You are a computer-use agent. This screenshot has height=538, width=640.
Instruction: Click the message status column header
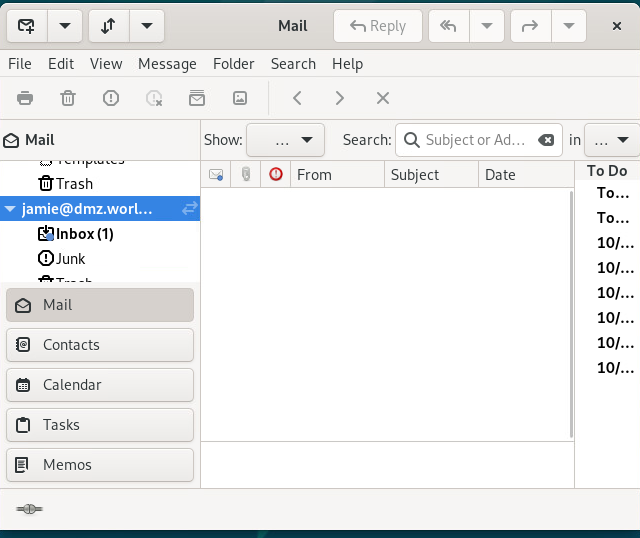click(x=216, y=175)
